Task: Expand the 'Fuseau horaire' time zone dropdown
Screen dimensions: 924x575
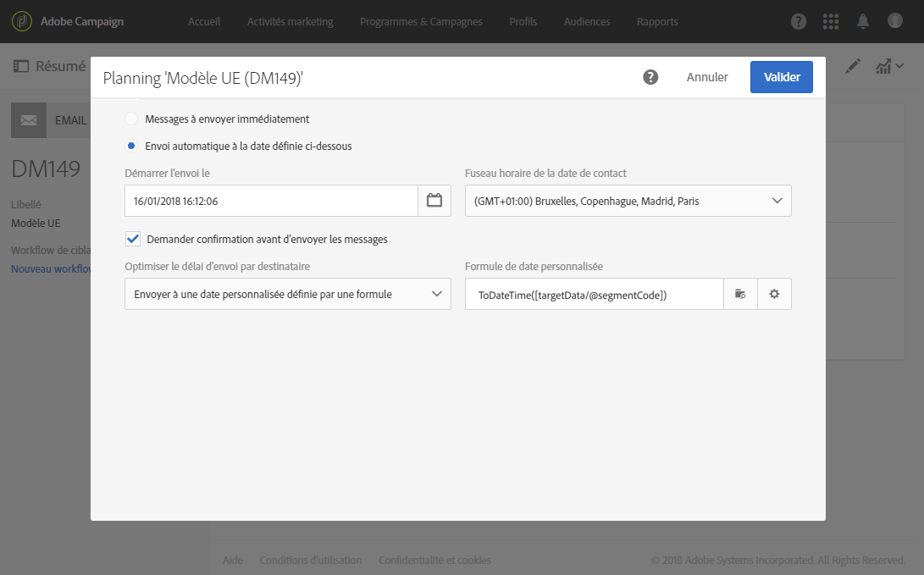Action: tap(628, 201)
